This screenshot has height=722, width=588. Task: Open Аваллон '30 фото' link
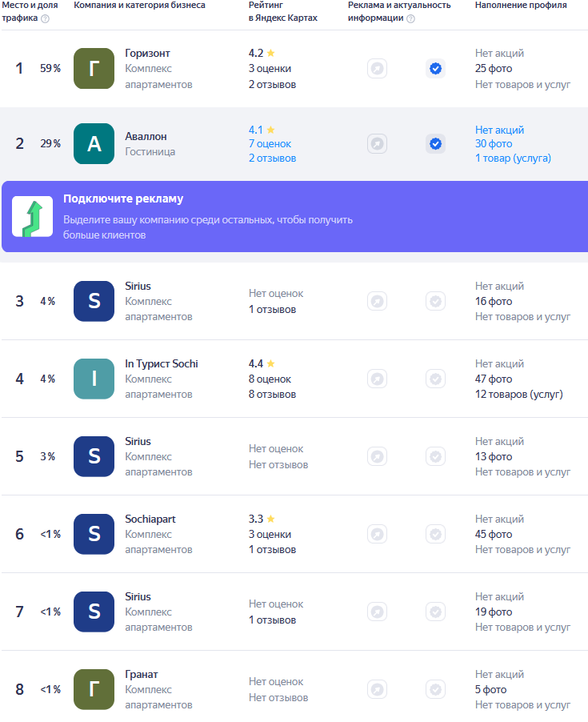click(494, 144)
